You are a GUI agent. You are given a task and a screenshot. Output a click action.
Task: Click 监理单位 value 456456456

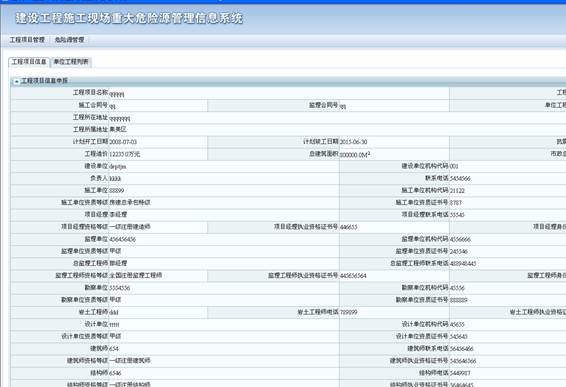click(x=123, y=239)
